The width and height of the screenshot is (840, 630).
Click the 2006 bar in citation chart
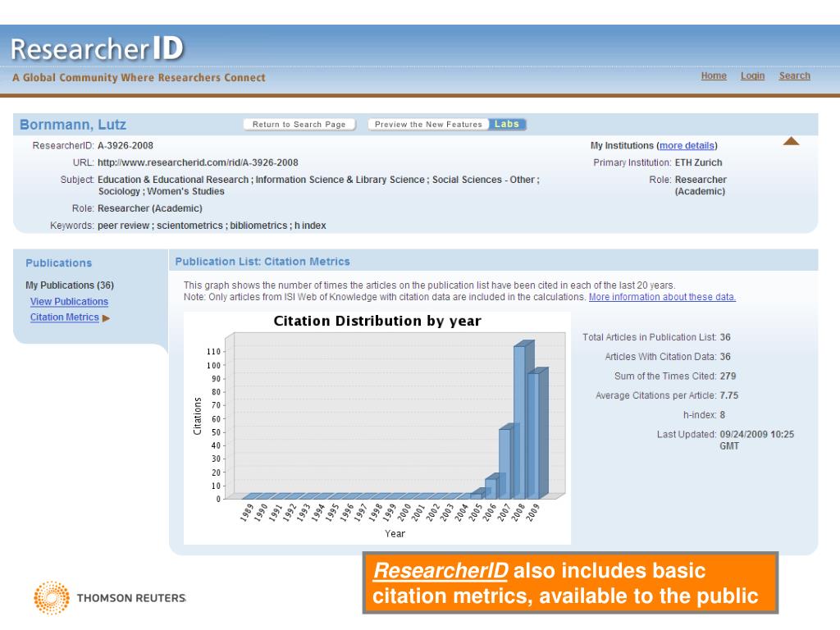tap(492, 487)
